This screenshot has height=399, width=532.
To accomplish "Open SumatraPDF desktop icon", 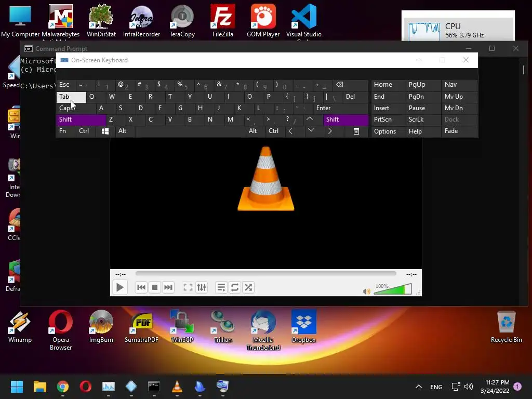I will tap(141, 327).
